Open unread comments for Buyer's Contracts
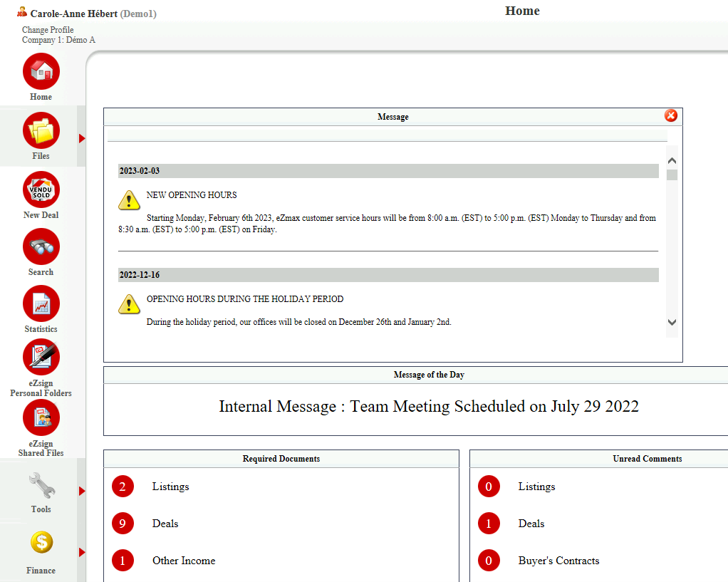Screen dimensions: 728x582 click(558, 561)
